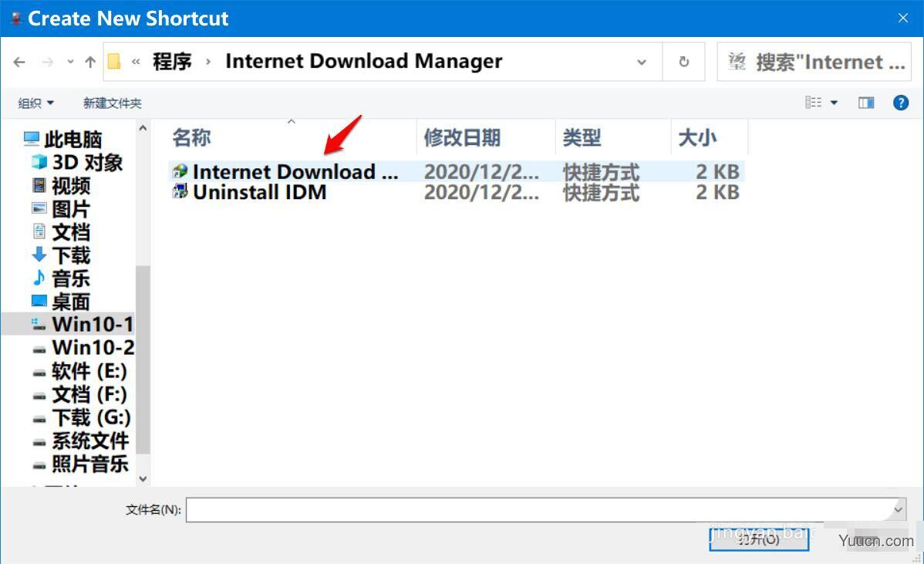Go back with the left arrow
This screenshot has width=924, height=564.
point(19,62)
